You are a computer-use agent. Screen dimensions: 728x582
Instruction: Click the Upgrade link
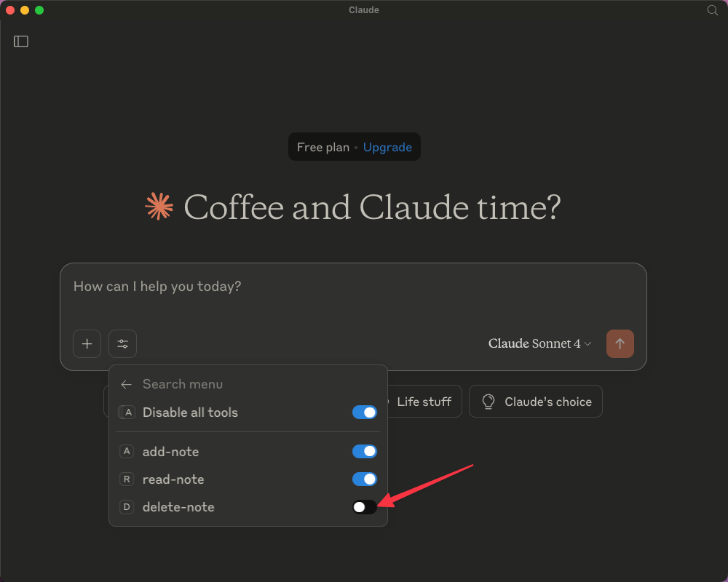[387, 147]
